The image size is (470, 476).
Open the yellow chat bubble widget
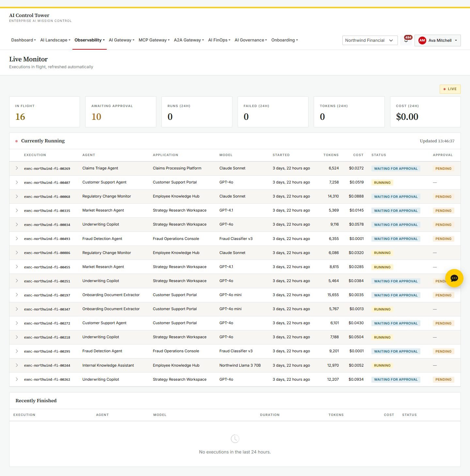[x=454, y=278]
